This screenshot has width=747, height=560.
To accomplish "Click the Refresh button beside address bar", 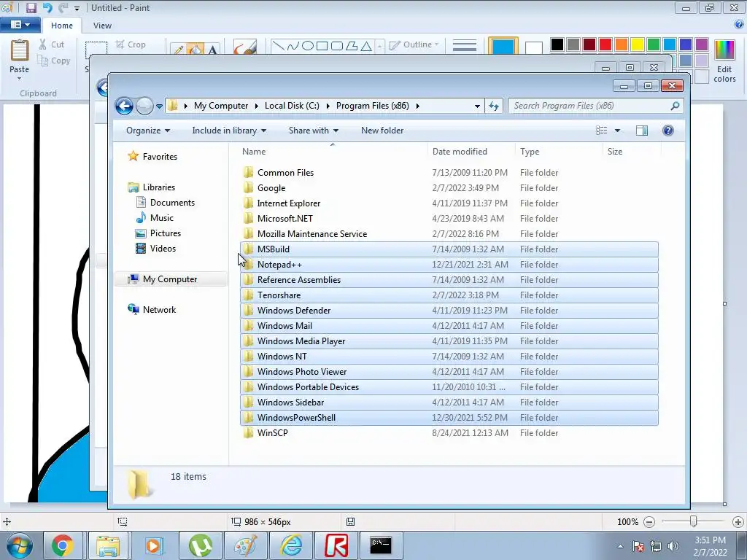I will [x=494, y=106].
